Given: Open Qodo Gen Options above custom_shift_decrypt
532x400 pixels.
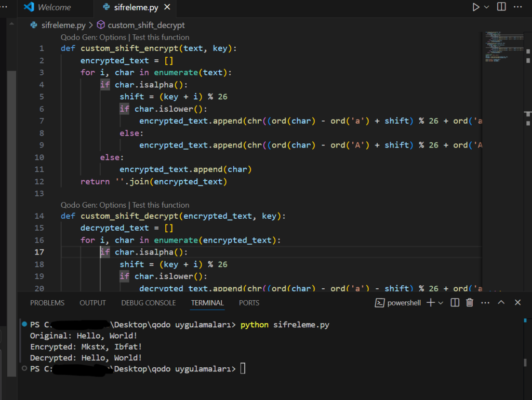Looking at the screenshot, I should (94, 205).
